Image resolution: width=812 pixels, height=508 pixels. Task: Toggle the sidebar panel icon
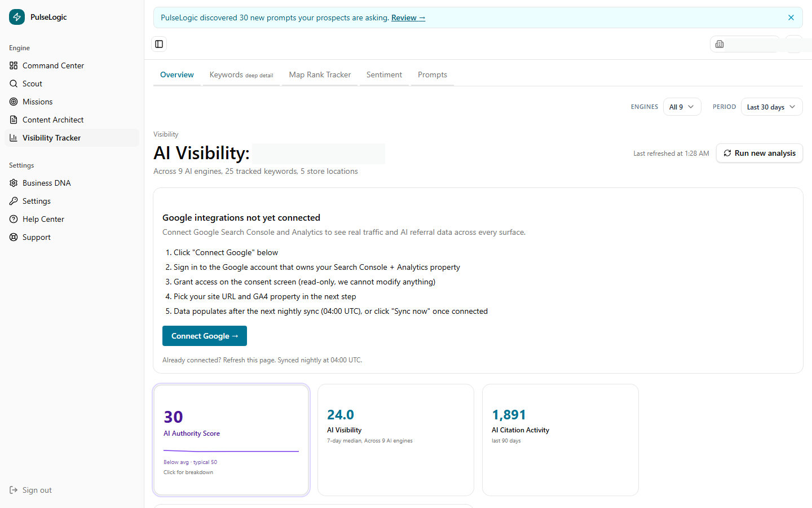point(159,44)
